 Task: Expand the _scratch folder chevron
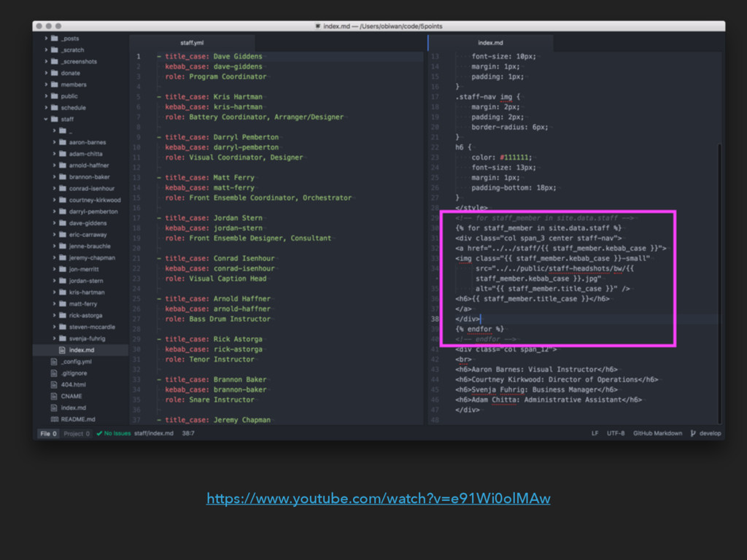pos(46,50)
